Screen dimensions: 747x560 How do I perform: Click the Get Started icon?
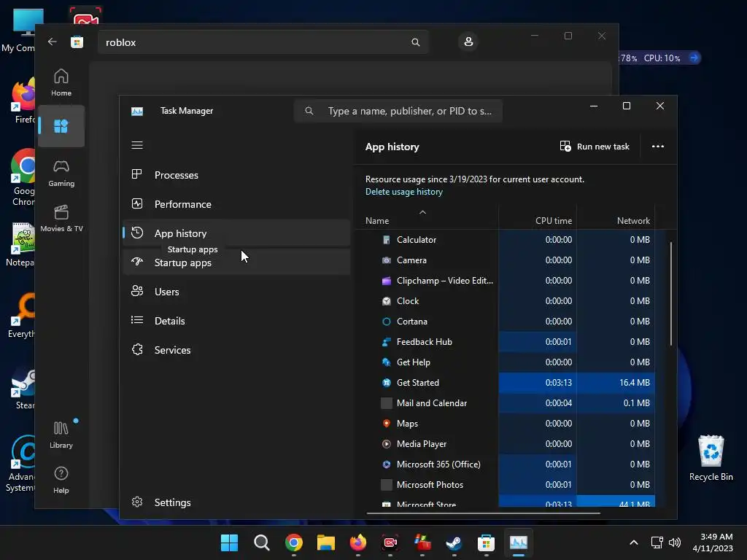point(387,383)
